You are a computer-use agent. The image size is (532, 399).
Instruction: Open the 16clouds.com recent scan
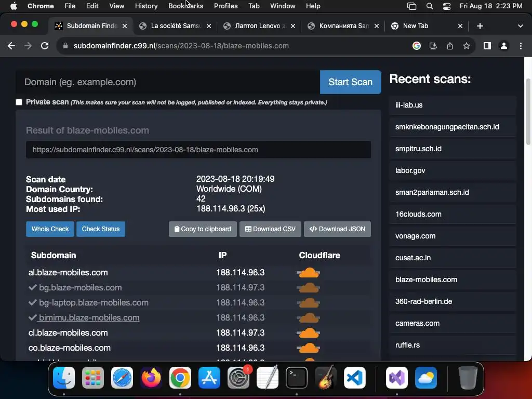pos(453,215)
